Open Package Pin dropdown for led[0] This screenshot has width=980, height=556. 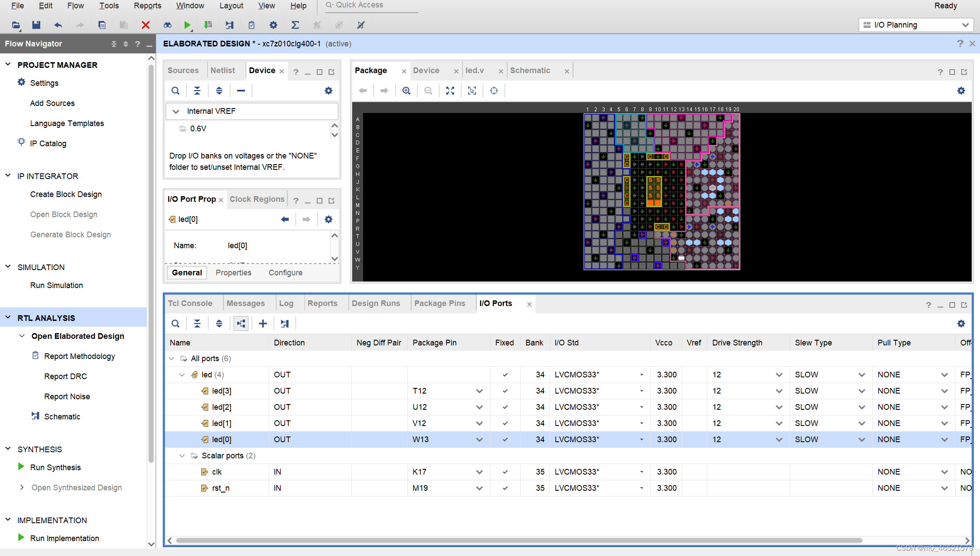(x=479, y=440)
